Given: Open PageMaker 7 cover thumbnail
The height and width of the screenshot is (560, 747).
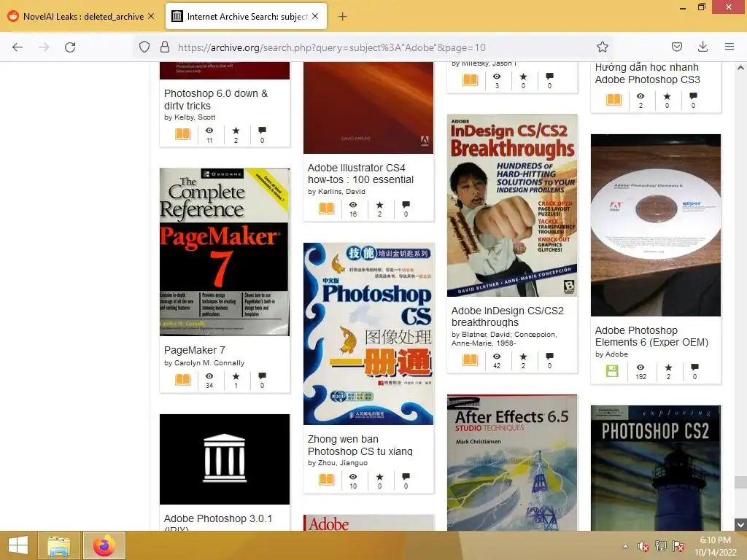Looking at the screenshot, I should (225, 252).
